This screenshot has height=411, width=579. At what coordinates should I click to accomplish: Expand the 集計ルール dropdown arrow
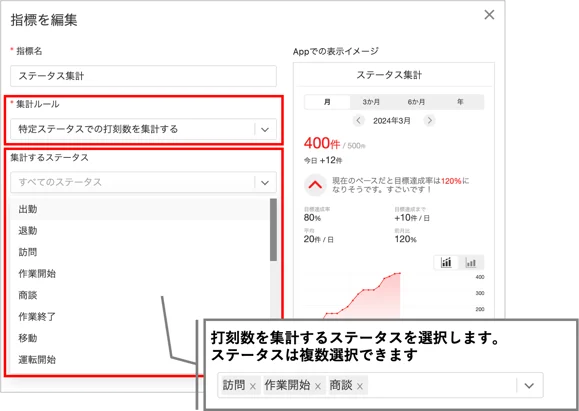click(x=265, y=130)
